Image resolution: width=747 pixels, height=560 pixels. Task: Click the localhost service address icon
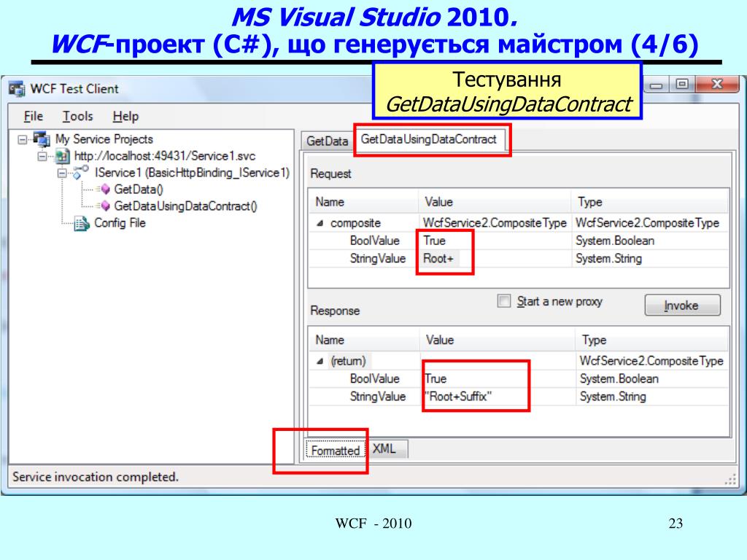click(63, 156)
